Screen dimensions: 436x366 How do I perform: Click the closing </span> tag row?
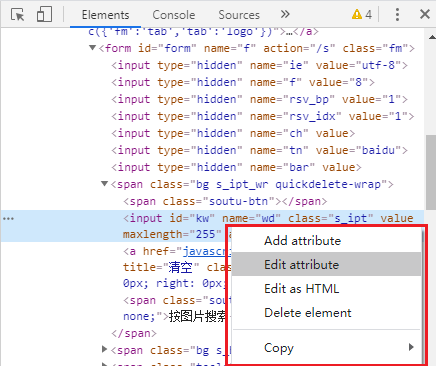click(134, 333)
